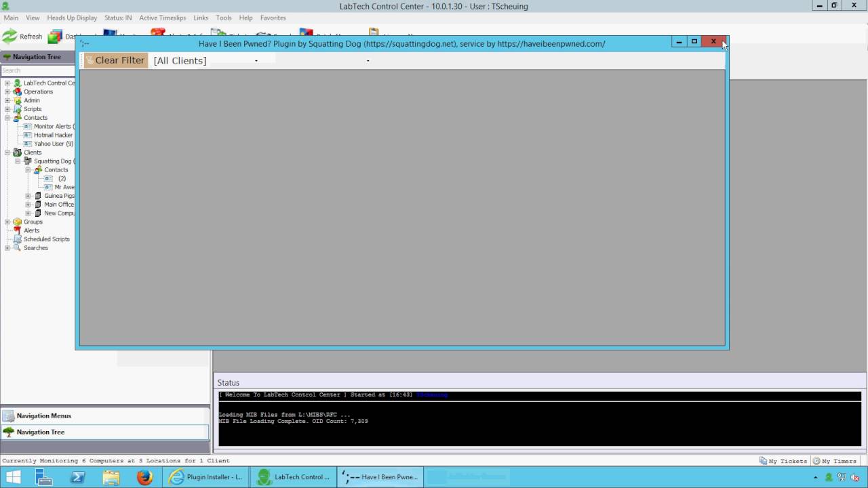Switch to Plugin Installer taskbar window
The height and width of the screenshot is (488, 868).
click(206, 477)
